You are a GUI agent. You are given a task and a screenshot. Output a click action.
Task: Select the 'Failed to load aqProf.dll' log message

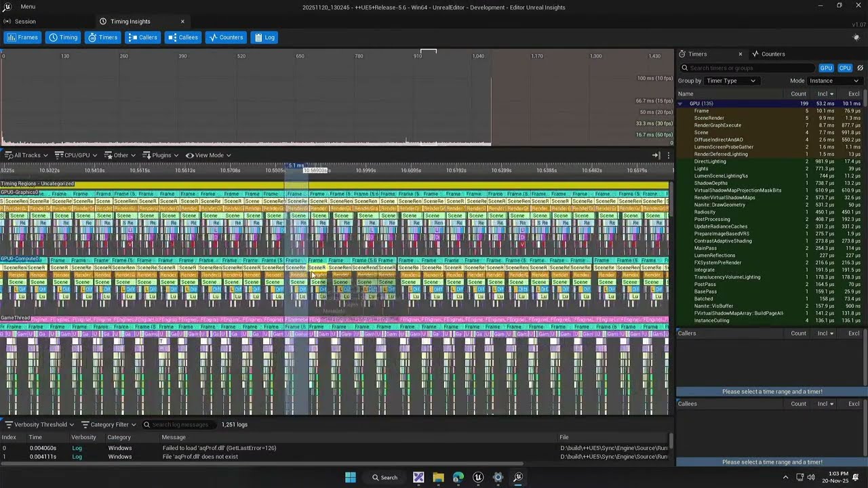219,448
